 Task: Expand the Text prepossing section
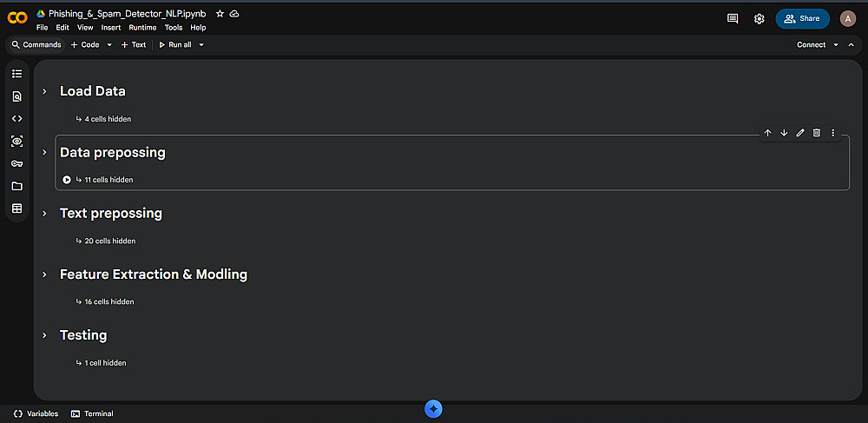click(44, 214)
